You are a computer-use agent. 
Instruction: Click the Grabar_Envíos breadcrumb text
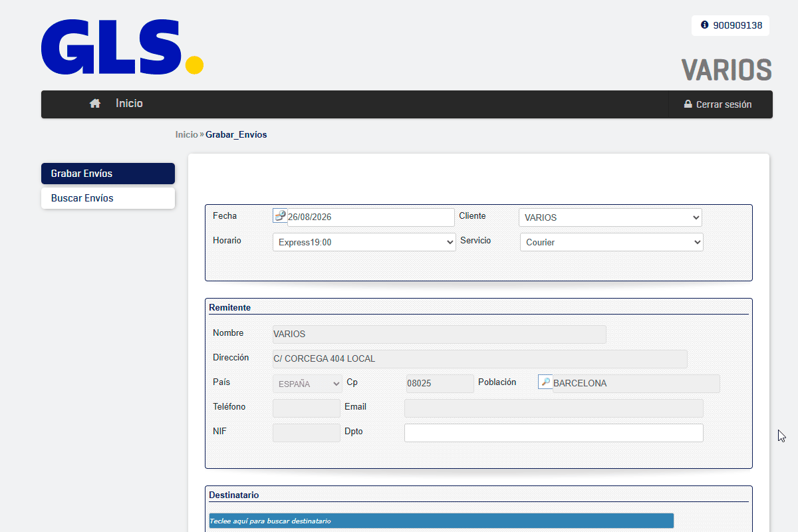(x=236, y=134)
